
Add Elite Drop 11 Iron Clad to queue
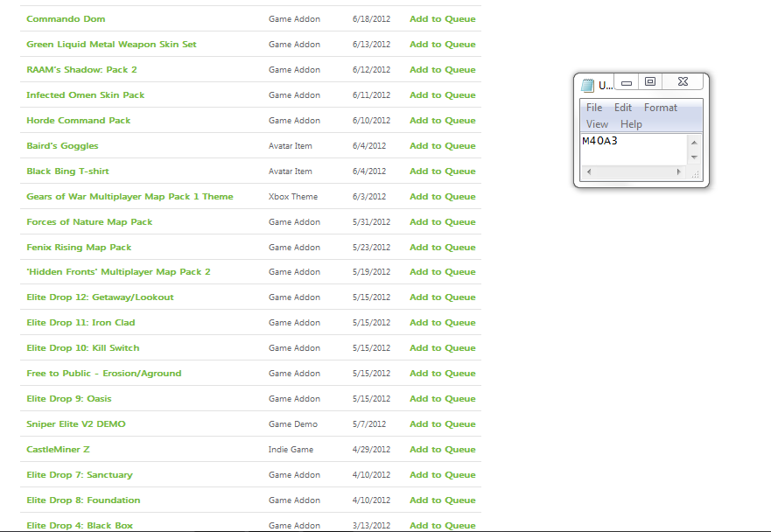click(x=443, y=323)
